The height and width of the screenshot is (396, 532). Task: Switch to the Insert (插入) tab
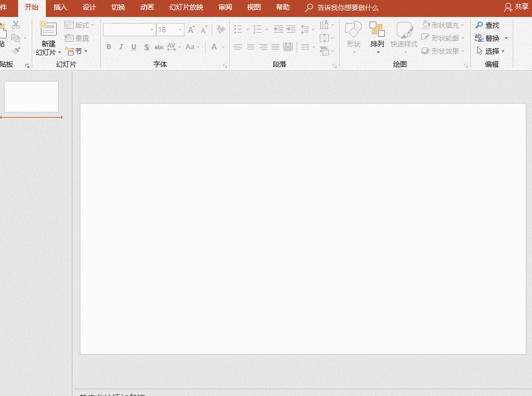pyautogui.click(x=60, y=7)
